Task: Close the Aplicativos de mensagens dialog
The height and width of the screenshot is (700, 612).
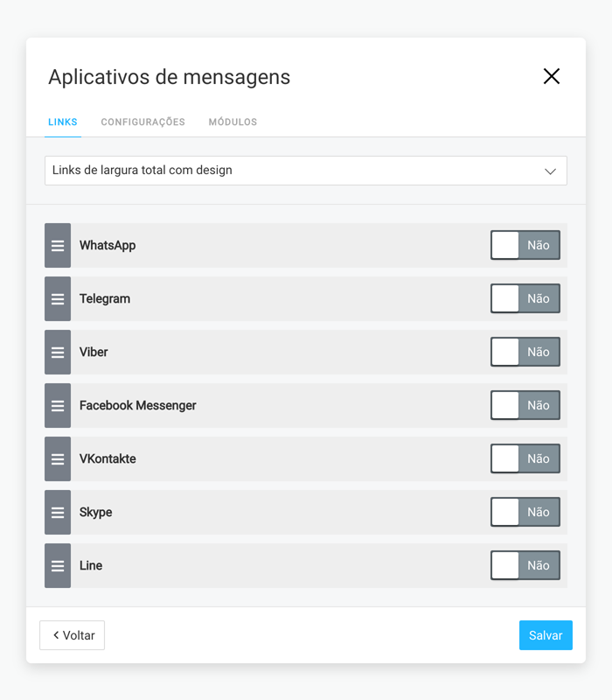Action: click(552, 76)
